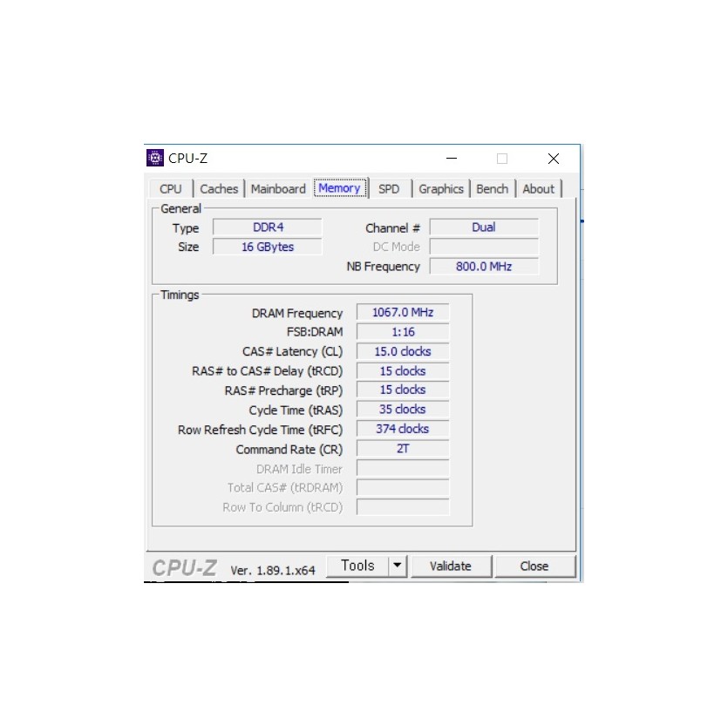728x726 pixels.
Task: Click the Row Refresh Cycle Time (tRFC) label
Action: point(260,430)
